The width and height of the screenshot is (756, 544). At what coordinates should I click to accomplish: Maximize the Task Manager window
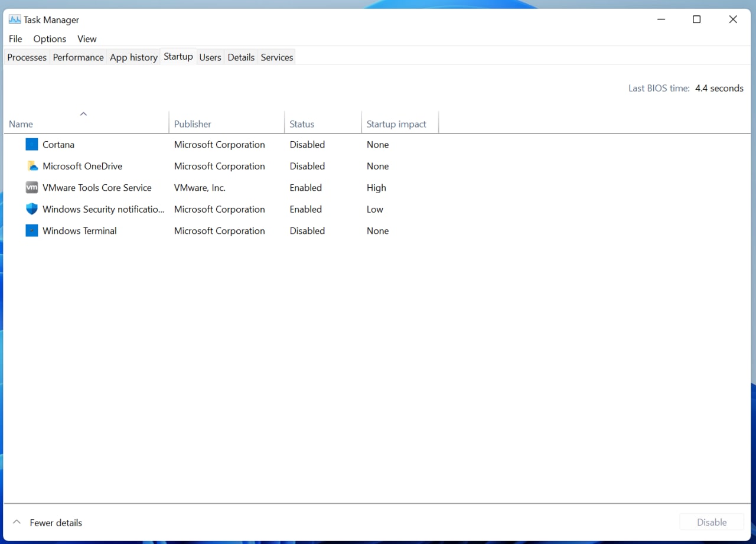click(697, 19)
